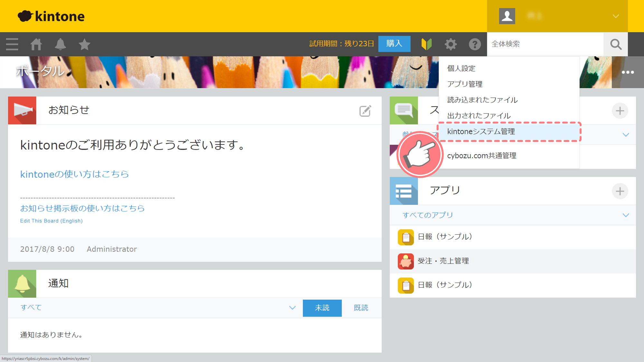Create a new app with plus button
Image resolution: width=644 pixels, height=362 pixels.
[x=620, y=191]
